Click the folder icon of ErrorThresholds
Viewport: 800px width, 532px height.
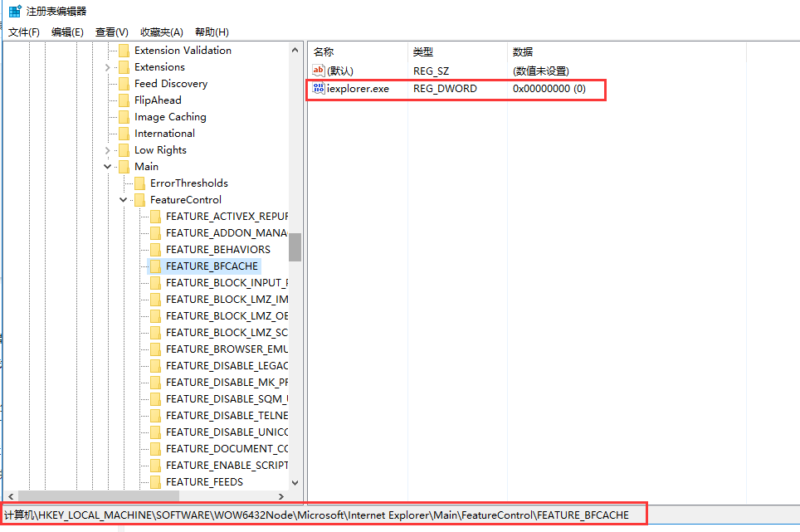pyautogui.click(x=138, y=183)
